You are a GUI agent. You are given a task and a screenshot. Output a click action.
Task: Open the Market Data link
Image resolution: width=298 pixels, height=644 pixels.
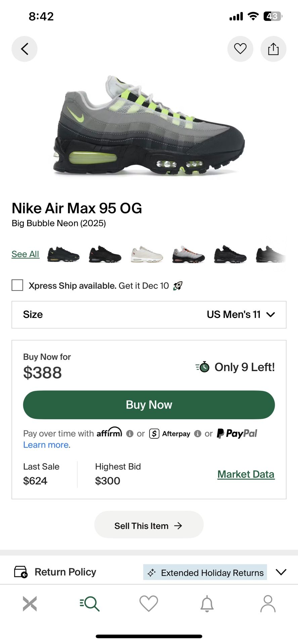pos(246,474)
